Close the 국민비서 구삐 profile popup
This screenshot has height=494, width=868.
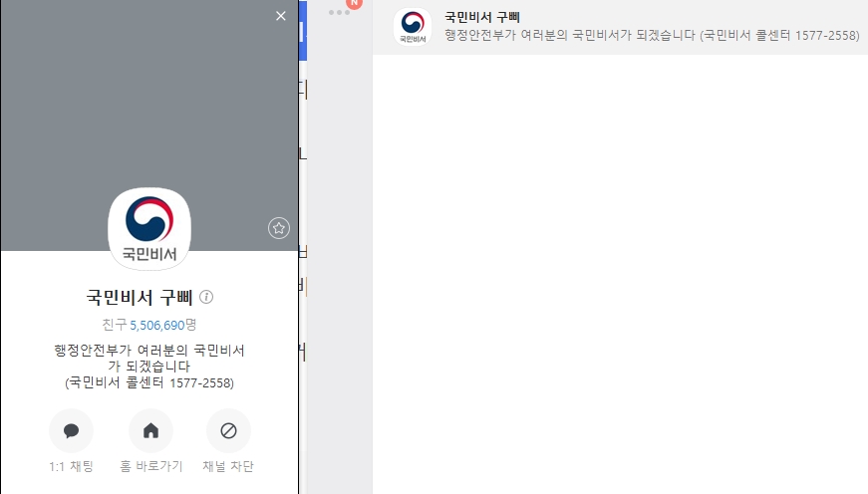(281, 16)
